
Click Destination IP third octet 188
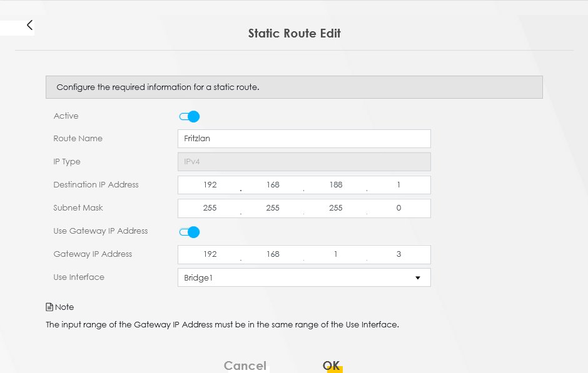click(x=335, y=185)
